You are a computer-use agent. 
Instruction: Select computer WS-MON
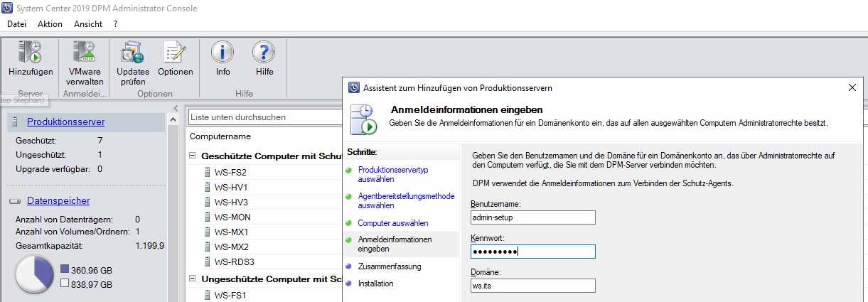click(x=232, y=217)
